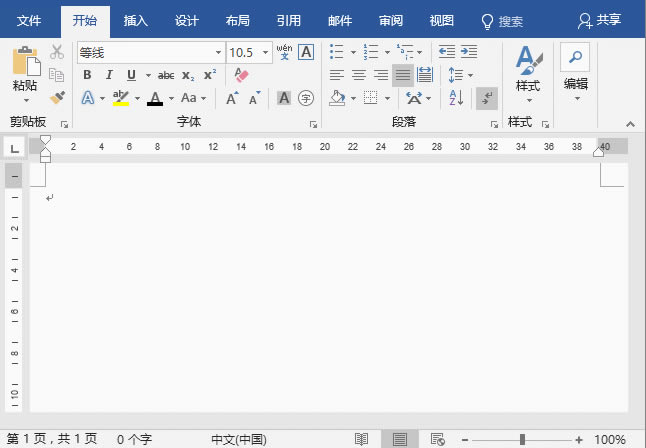The height and width of the screenshot is (448, 646).
Task: Open font dialog launcher in 字体 group
Action: [x=313, y=124]
